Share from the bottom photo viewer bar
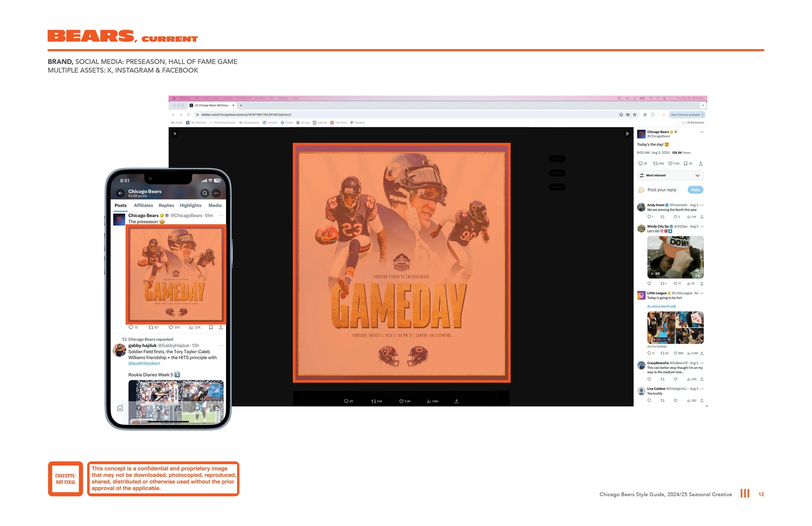 click(456, 401)
